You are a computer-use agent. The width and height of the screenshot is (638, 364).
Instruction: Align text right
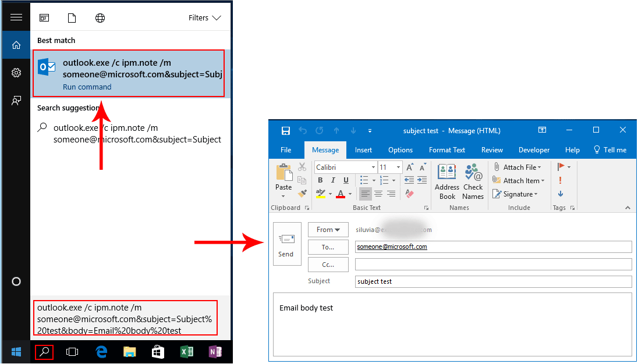(391, 194)
